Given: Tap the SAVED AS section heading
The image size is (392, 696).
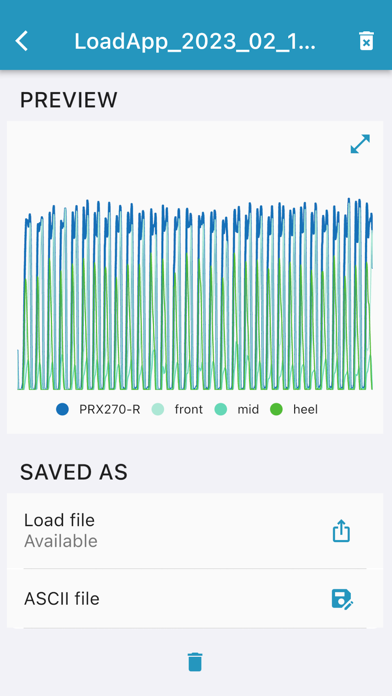Looking at the screenshot, I should (74, 472).
